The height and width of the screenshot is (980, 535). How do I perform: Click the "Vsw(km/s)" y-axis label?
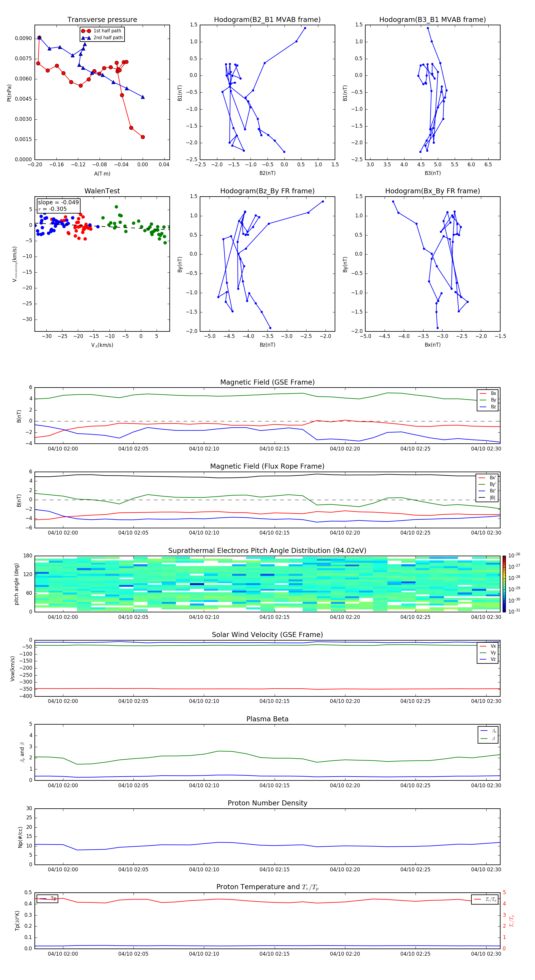[x=12, y=668]
